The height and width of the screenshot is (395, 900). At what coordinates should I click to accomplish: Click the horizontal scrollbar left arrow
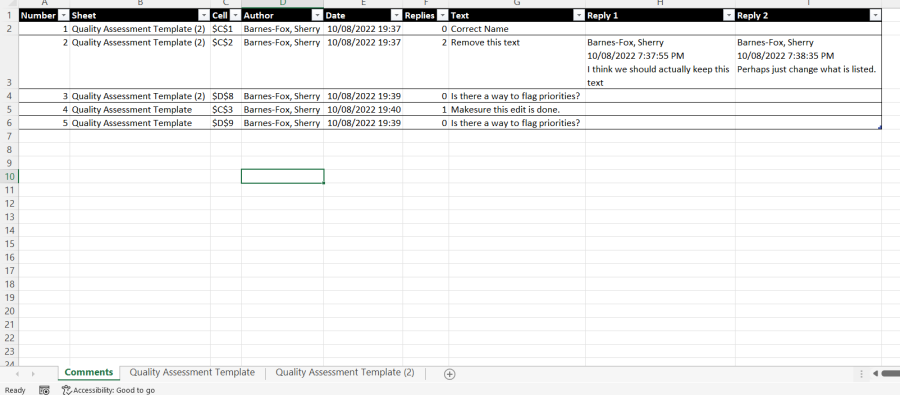(x=875, y=374)
